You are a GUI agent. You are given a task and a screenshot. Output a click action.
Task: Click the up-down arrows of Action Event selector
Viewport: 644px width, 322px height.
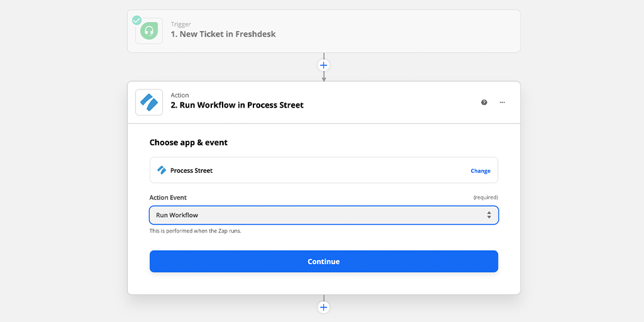(489, 215)
